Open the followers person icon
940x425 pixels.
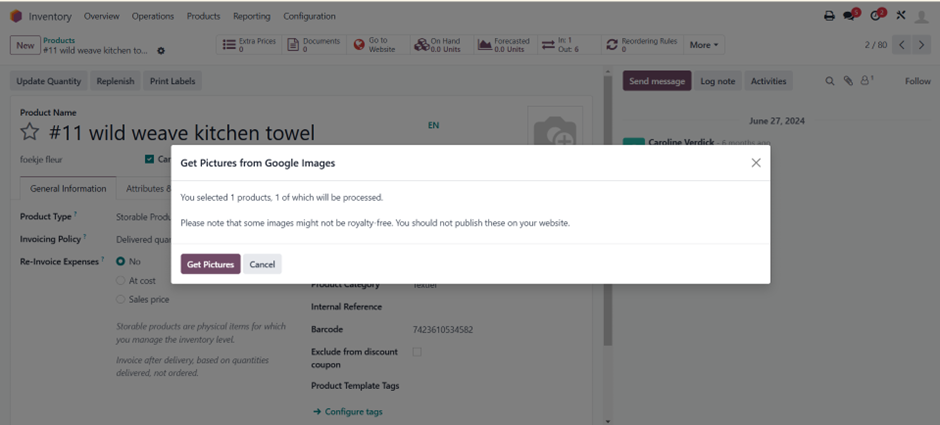[x=867, y=80]
